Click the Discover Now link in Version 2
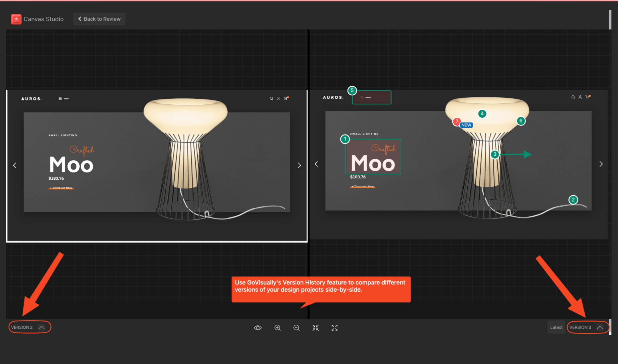The height and width of the screenshot is (364, 618). 61,188
